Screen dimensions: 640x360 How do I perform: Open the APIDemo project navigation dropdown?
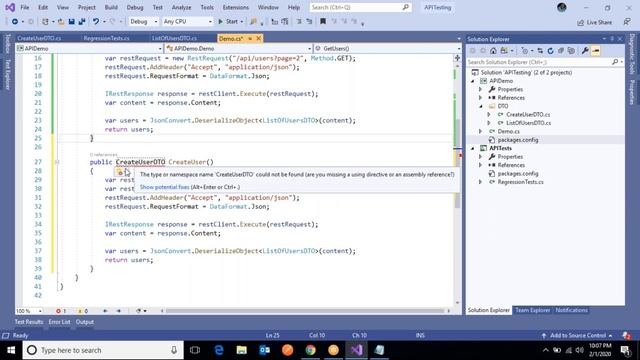89,49
